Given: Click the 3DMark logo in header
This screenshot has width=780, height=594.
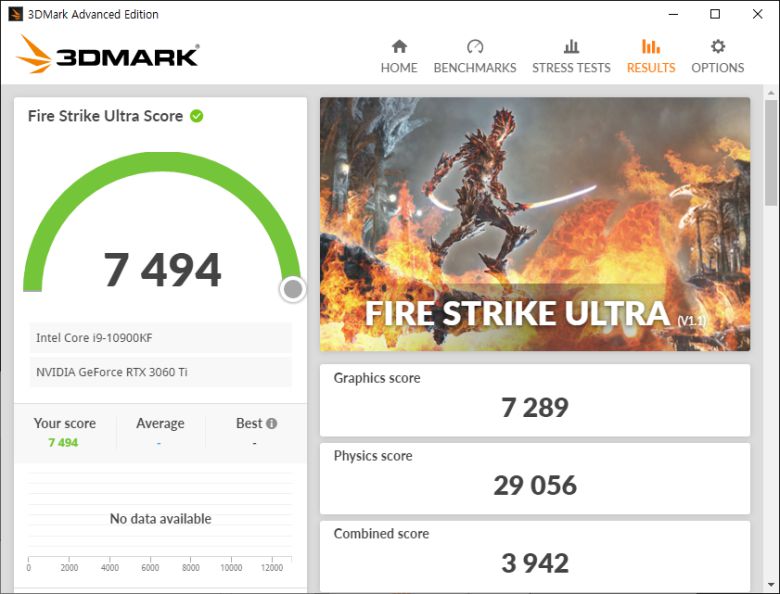Looking at the screenshot, I should [108, 55].
